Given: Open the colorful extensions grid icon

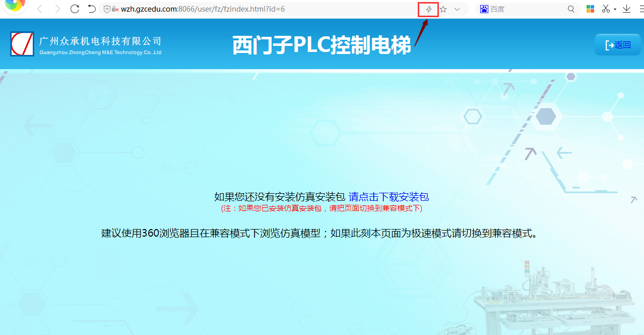Looking at the screenshot, I should click(590, 9).
